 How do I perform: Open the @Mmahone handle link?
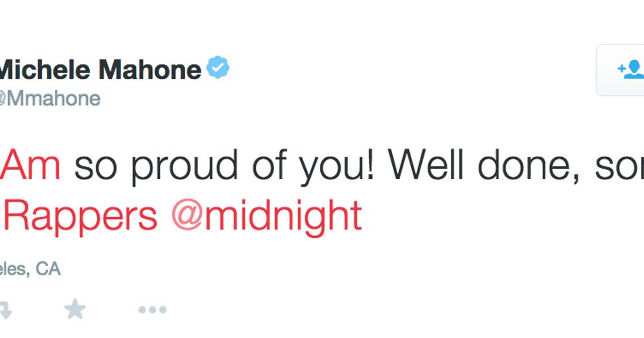pyautogui.click(x=50, y=98)
